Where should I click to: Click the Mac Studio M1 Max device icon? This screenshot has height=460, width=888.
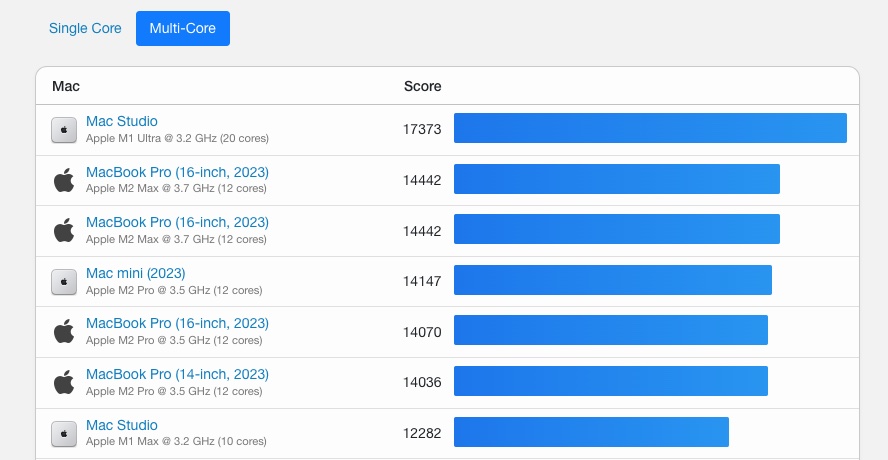[x=64, y=433]
